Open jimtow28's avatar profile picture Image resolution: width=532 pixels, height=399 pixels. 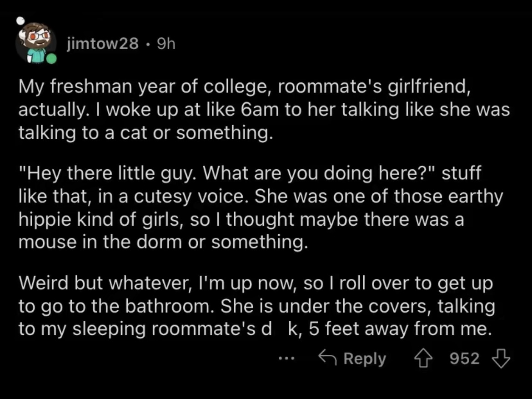coord(35,42)
